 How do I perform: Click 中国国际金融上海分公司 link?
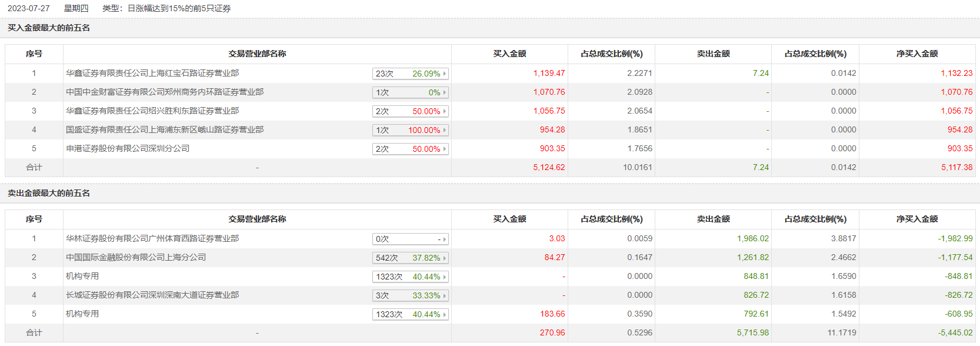tap(136, 257)
